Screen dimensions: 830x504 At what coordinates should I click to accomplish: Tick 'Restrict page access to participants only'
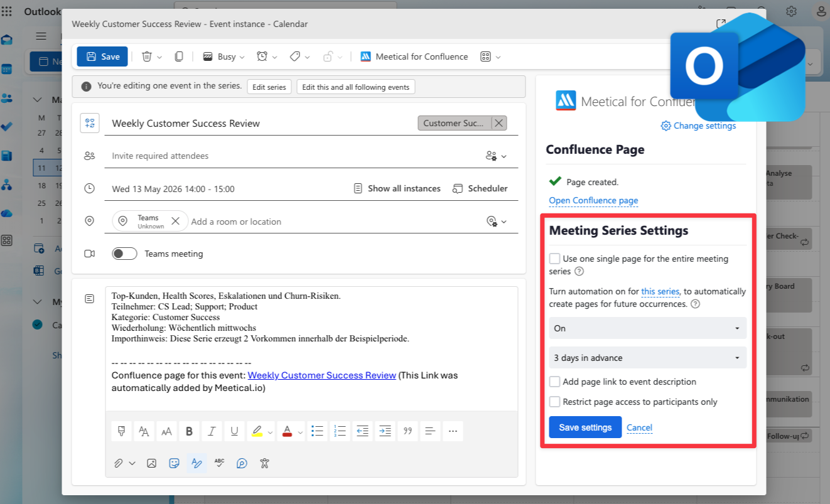tap(554, 402)
